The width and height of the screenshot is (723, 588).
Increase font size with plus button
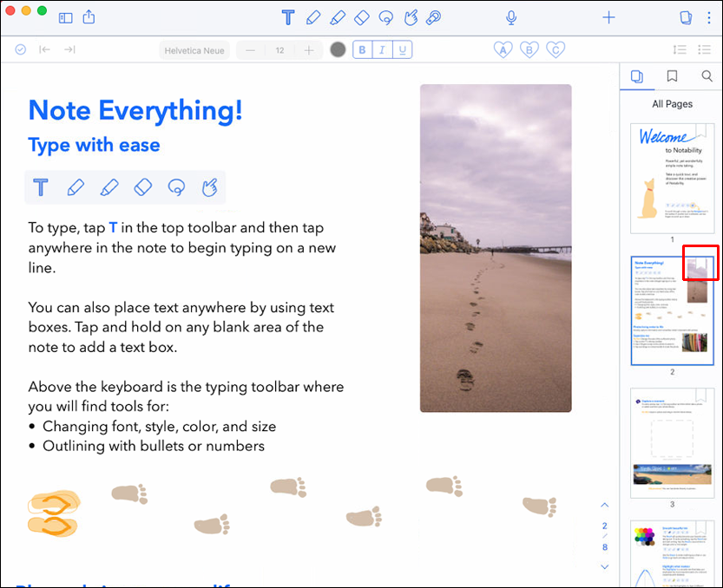[x=309, y=50]
